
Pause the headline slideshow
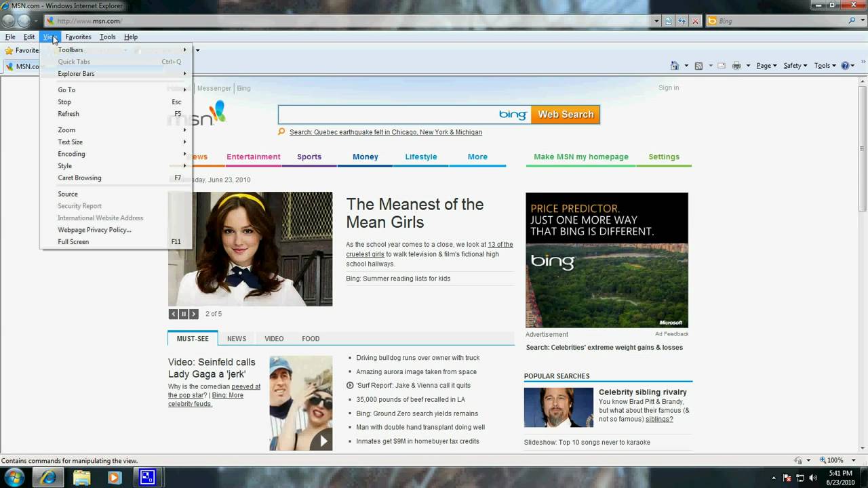(x=183, y=314)
